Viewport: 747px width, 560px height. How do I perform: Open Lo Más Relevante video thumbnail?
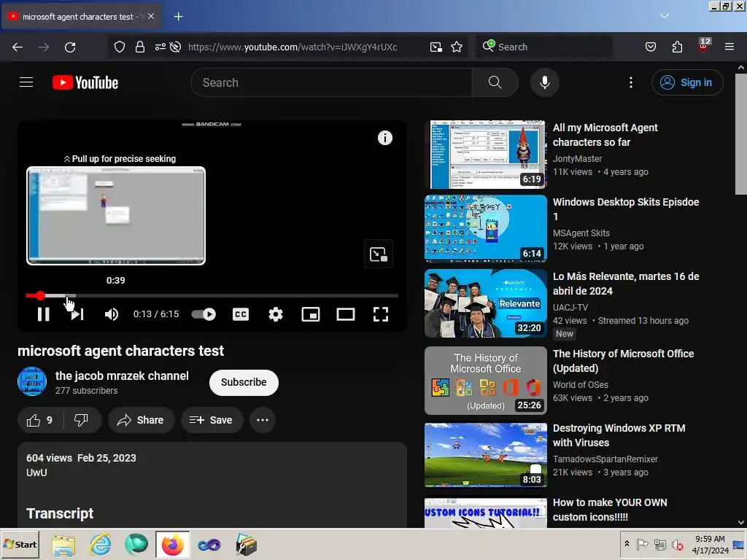(x=485, y=303)
